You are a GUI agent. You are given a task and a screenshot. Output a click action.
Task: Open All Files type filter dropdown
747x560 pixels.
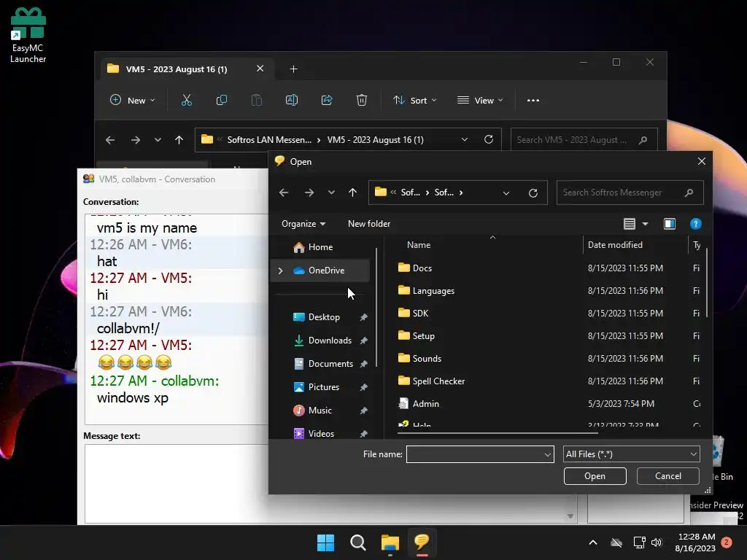(x=631, y=454)
